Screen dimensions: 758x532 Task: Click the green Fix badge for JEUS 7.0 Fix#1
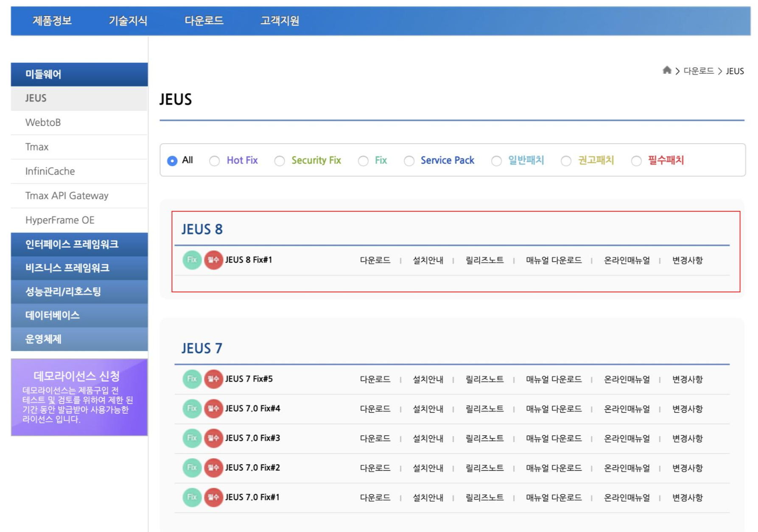pos(192,497)
